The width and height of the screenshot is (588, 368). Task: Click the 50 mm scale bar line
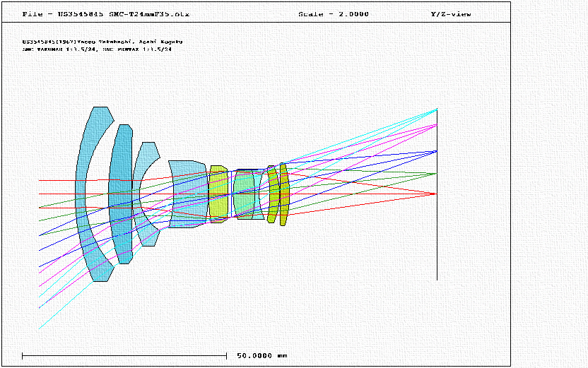coord(124,355)
